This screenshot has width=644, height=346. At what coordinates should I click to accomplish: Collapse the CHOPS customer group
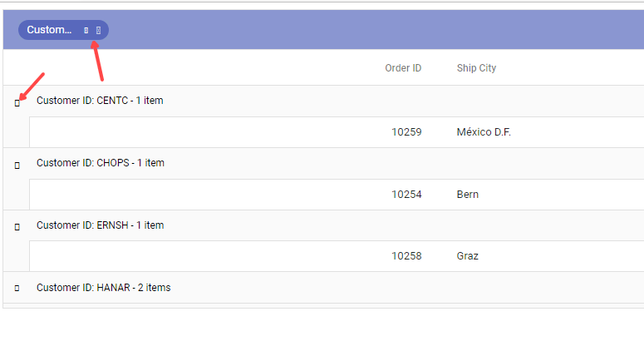coord(17,165)
